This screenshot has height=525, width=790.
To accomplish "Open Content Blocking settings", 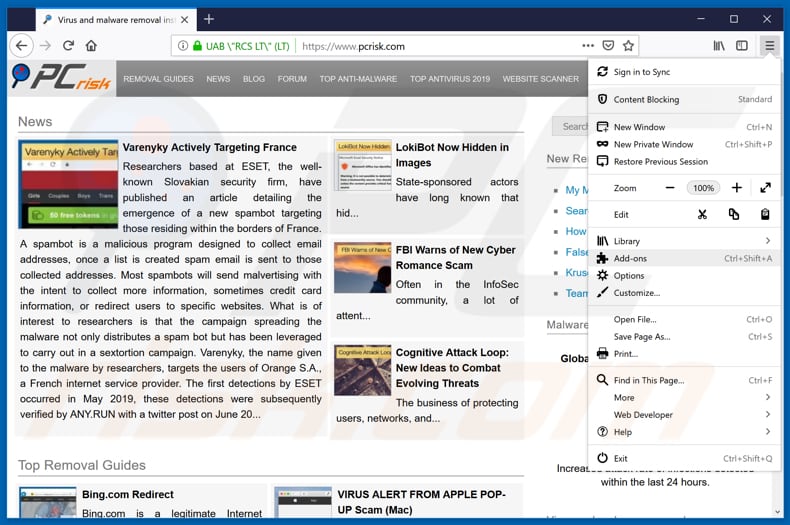I will coord(684,99).
